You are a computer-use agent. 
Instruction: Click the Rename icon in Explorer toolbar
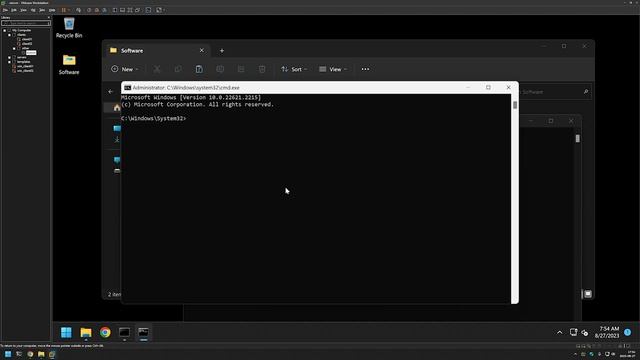tap(220, 69)
